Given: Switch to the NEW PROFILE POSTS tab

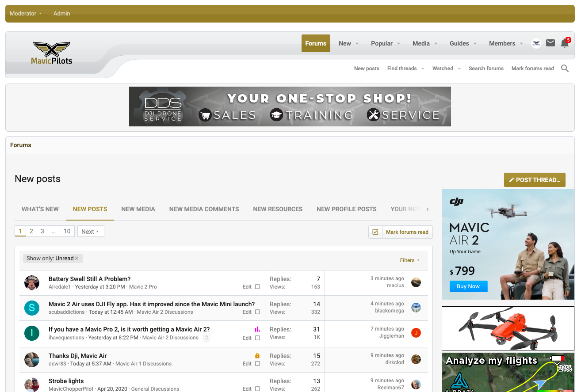Looking at the screenshot, I should (x=347, y=209).
